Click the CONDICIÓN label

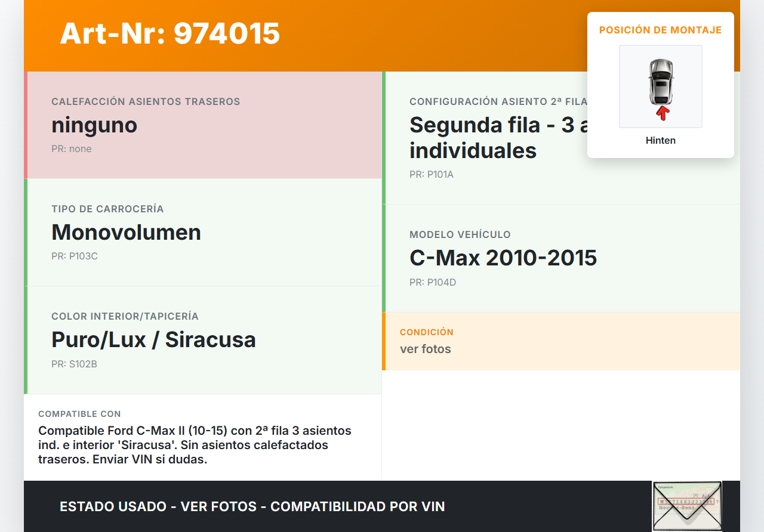pos(427,332)
